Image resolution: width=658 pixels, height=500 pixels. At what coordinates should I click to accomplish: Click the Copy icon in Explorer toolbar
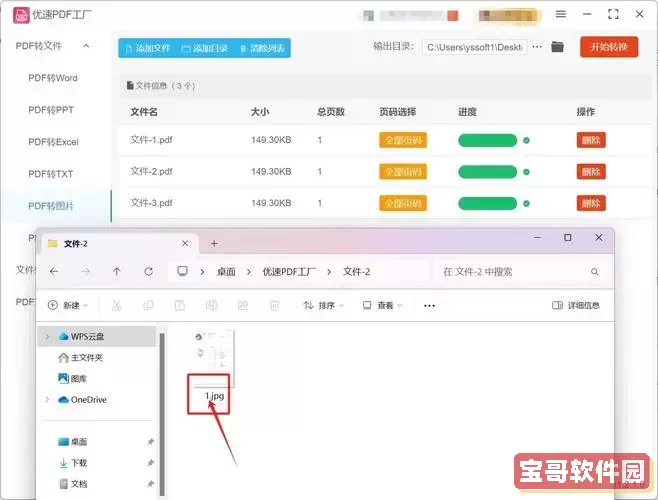148,305
